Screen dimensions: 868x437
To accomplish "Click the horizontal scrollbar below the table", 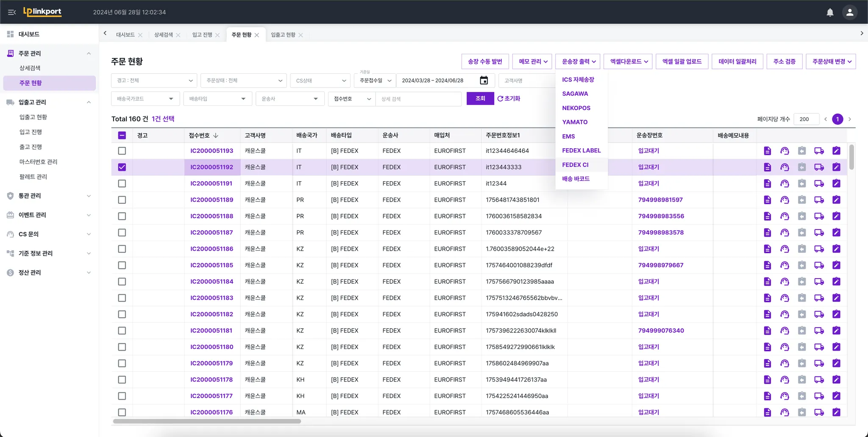I will coord(207,421).
